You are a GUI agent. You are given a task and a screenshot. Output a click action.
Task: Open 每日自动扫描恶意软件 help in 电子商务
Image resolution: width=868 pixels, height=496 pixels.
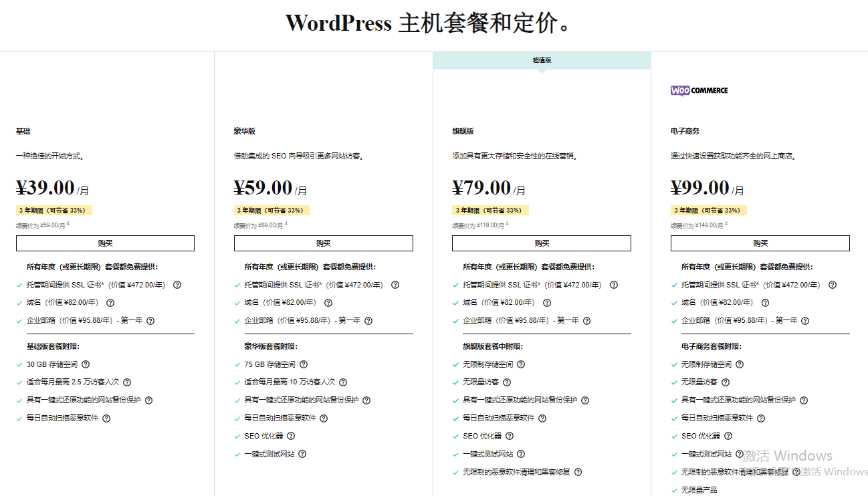tap(761, 418)
